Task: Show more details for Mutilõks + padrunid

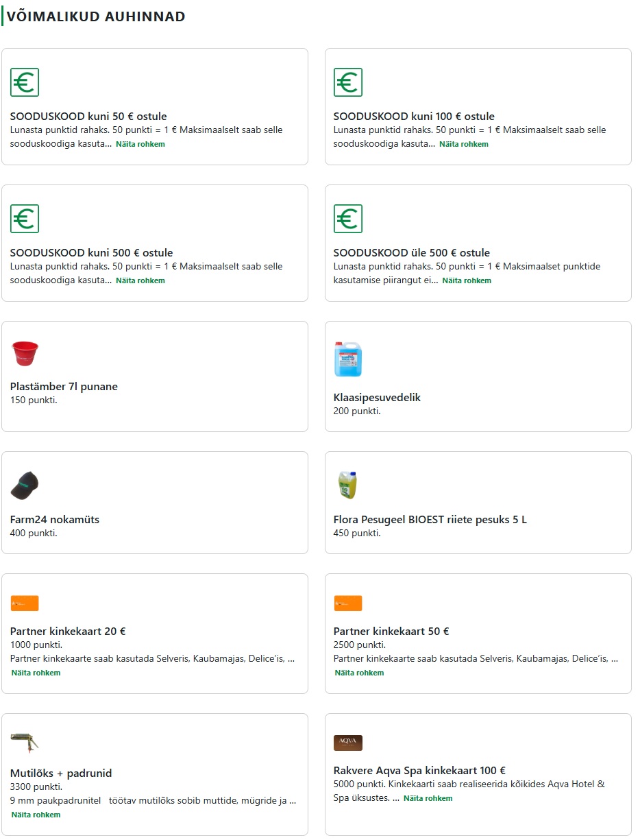Action: click(x=36, y=815)
